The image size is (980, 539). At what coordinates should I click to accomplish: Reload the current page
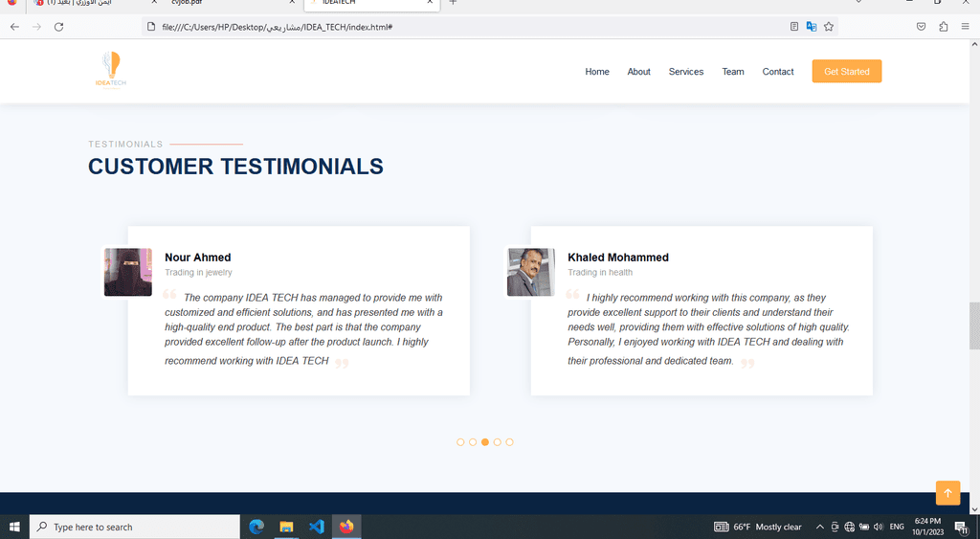point(58,27)
